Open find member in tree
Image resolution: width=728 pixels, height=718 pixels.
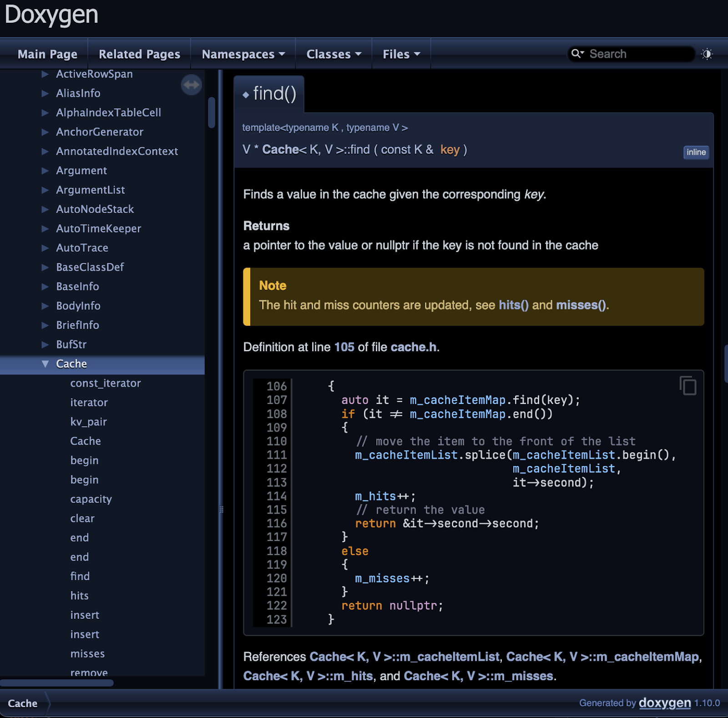coord(80,576)
